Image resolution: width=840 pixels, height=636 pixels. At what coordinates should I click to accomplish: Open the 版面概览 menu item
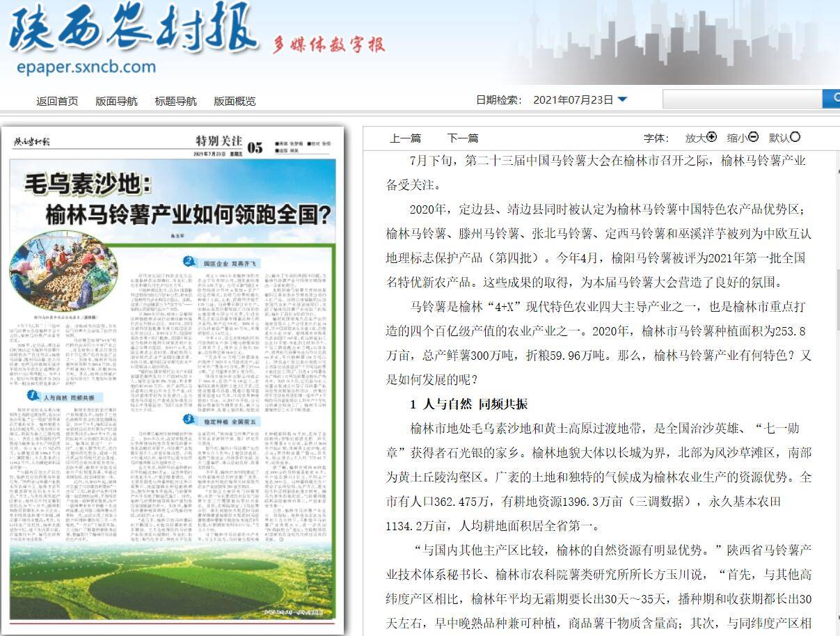pyautogui.click(x=235, y=101)
